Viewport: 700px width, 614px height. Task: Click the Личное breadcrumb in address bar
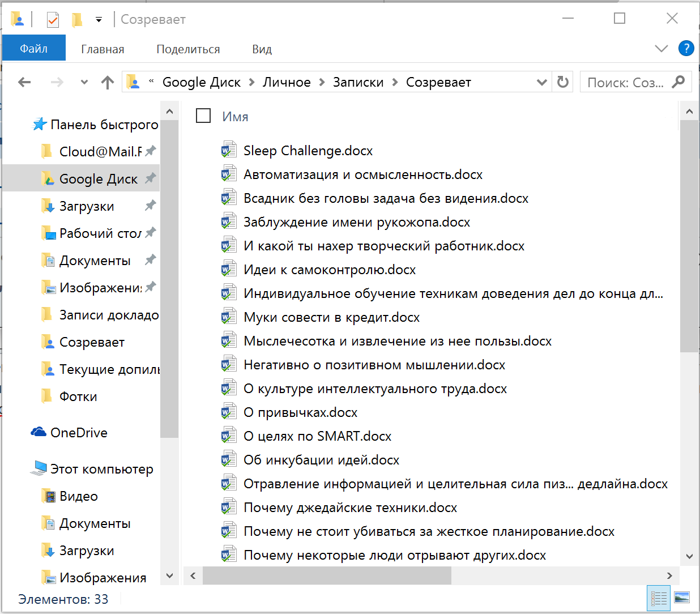287,83
